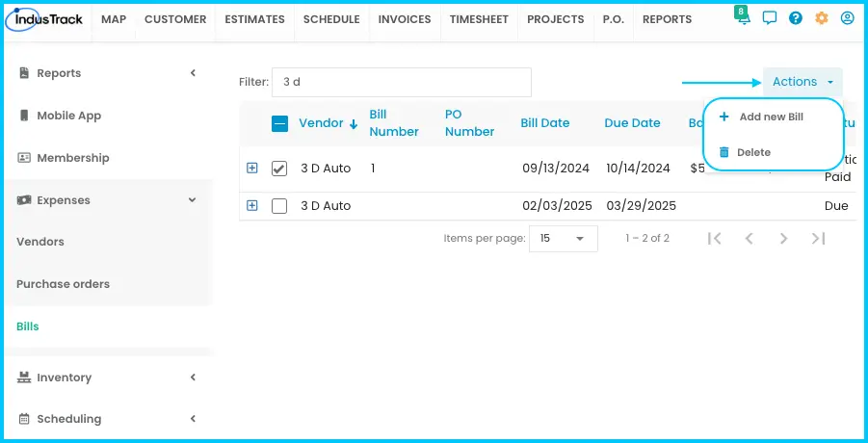Open the notifications bell icon
This screenshot has width=868, height=443.
(x=744, y=17)
